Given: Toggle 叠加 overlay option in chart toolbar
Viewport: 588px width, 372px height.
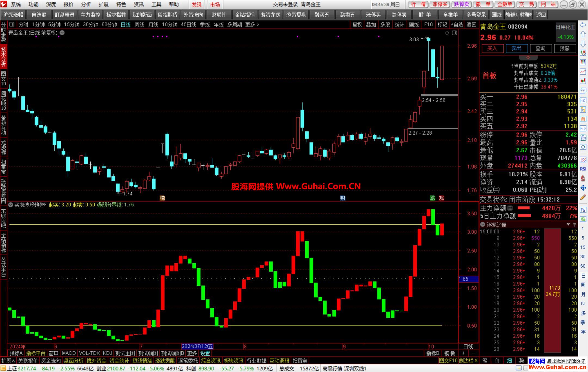Looking at the screenshot, I should [371, 24].
